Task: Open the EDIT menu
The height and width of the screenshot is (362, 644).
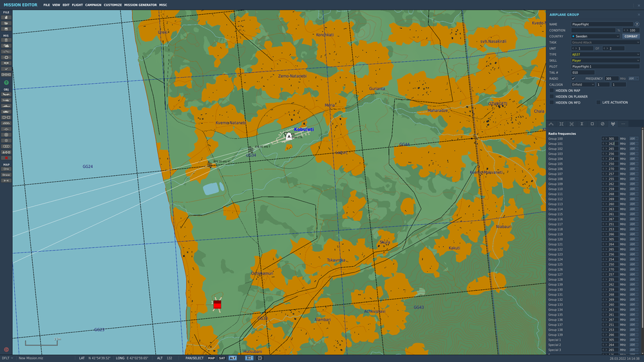Action: (66, 5)
